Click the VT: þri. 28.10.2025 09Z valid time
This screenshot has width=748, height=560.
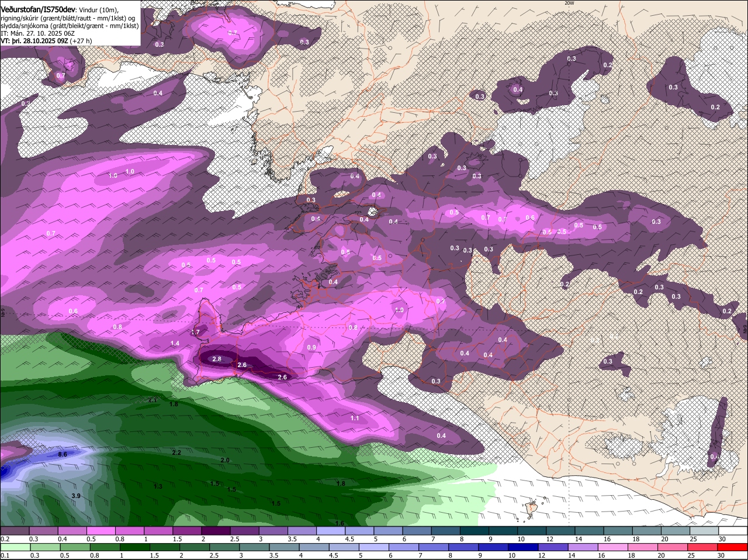tap(35, 41)
